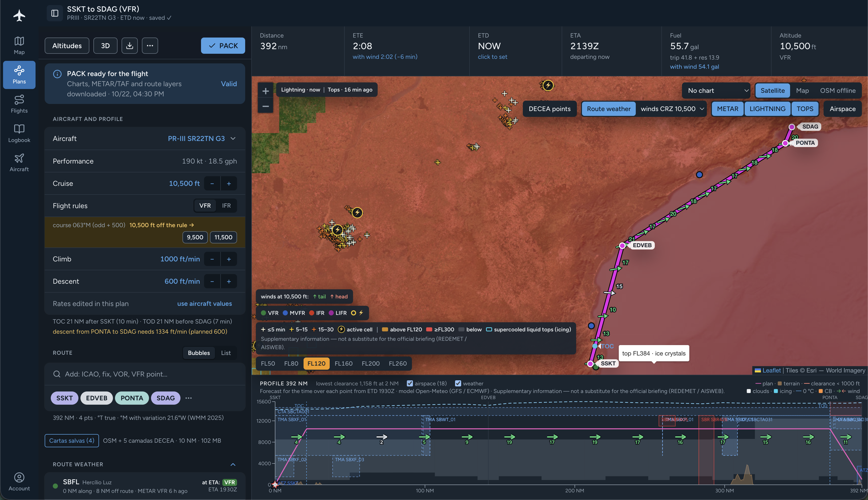Click the airplane app logo
This screenshot has width=868, height=500.
point(19,15)
